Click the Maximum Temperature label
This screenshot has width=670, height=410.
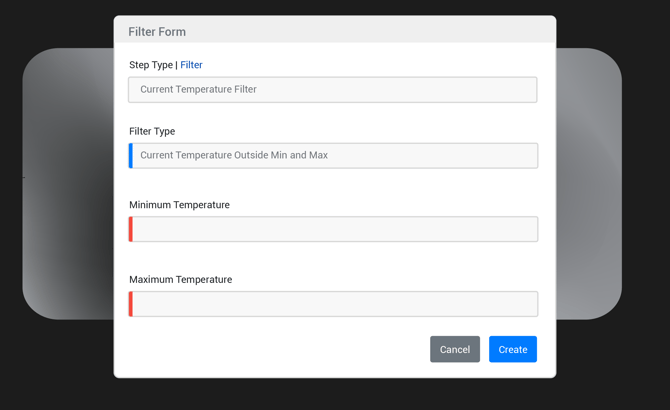[x=180, y=280]
